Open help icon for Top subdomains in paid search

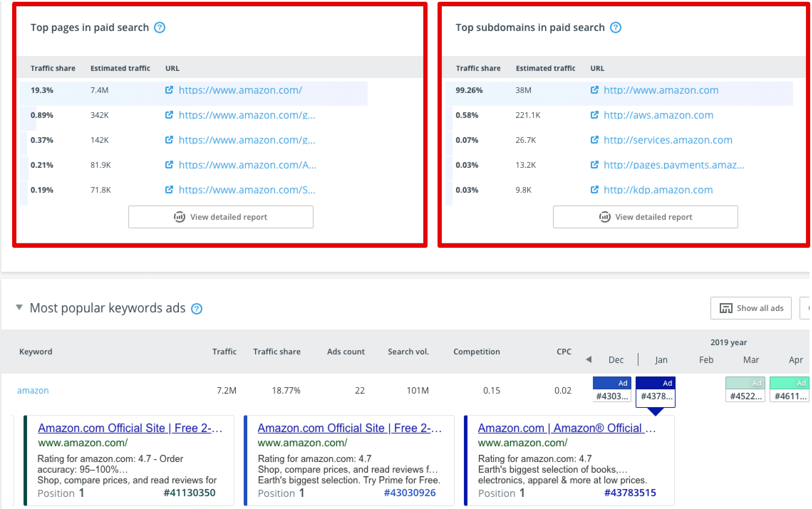(x=615, y=27)
